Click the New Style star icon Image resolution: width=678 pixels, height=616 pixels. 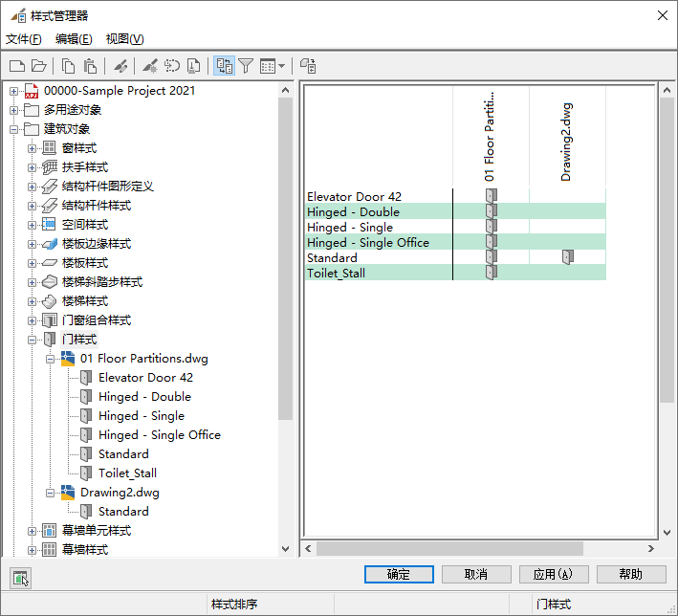[150, 66]
